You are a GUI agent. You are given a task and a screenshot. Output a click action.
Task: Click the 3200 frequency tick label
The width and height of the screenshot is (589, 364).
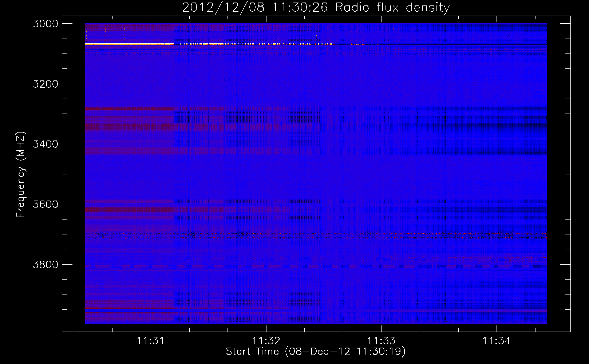[46, 84]
